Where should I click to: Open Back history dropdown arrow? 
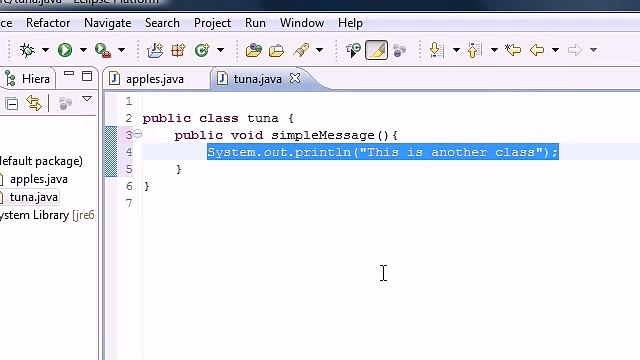[x=555, y=50]
